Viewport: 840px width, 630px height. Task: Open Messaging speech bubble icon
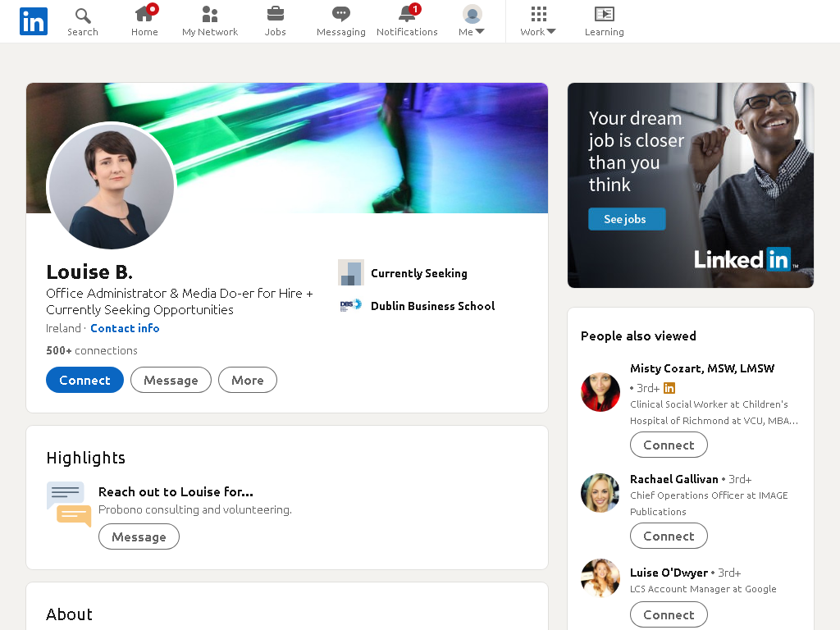pyautogui.click(x=340, y=14)
